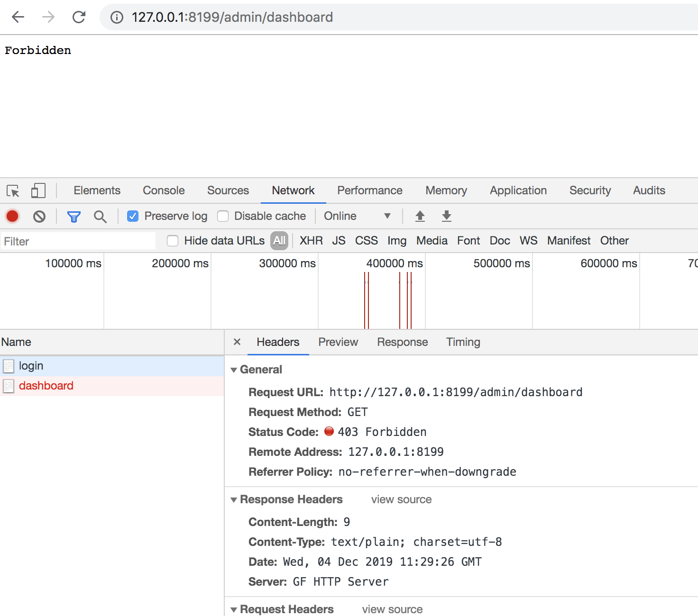698x616 pixels.
Task: Open the Online throttling dropdown
Action: point(357,217)
